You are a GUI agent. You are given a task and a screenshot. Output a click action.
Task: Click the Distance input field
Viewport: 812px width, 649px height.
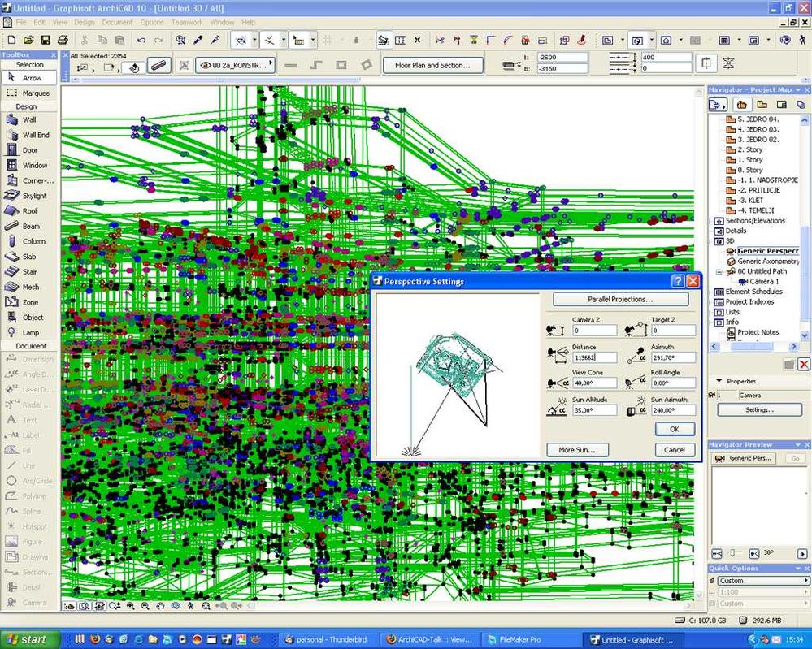tap(594, 357)
